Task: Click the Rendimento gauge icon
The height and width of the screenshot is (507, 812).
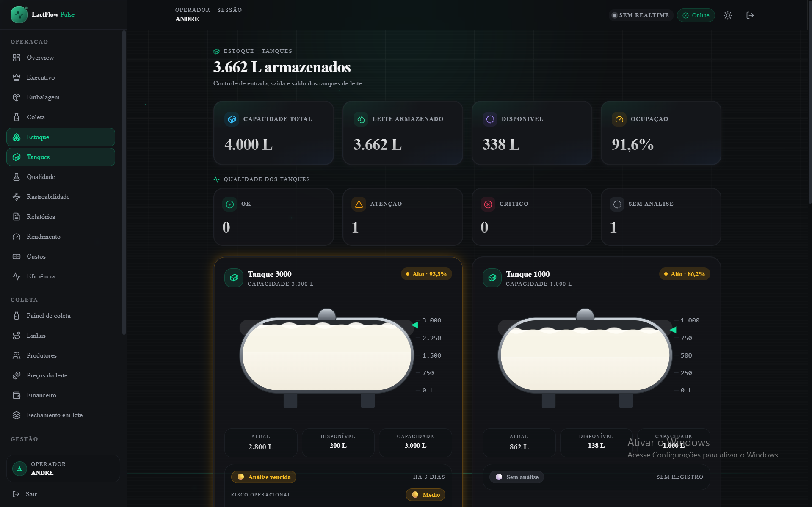Action: 17,237
